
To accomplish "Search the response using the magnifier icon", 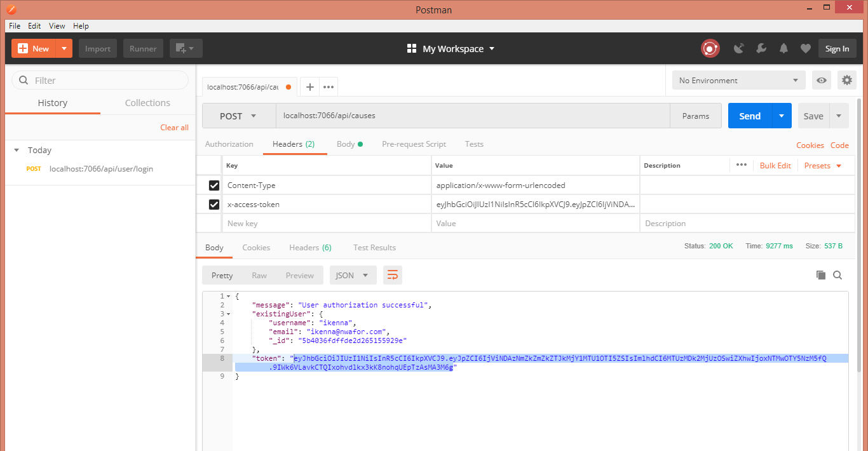I will tap(837, 274).
